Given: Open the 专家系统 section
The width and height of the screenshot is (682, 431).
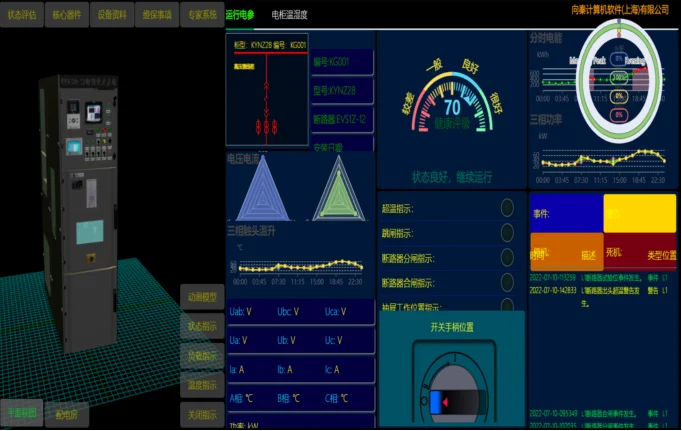Looking at the screenshot, I should [202, 15].
